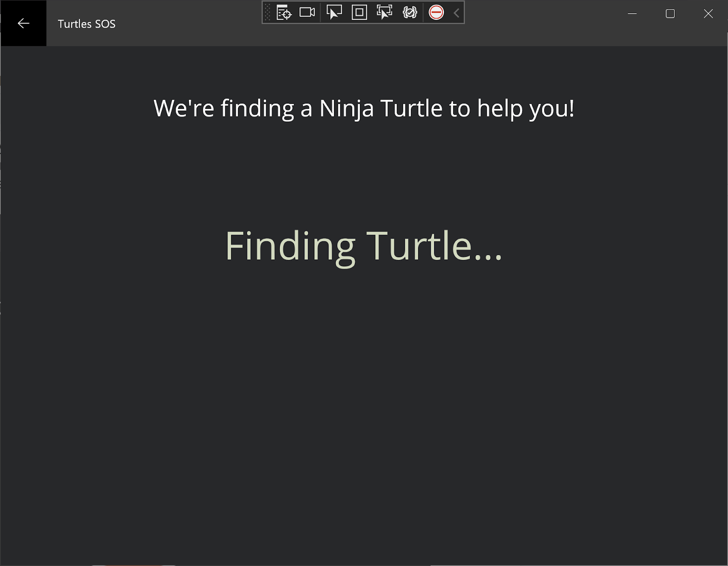Click the red no-entry circle icon

point(436,13)
